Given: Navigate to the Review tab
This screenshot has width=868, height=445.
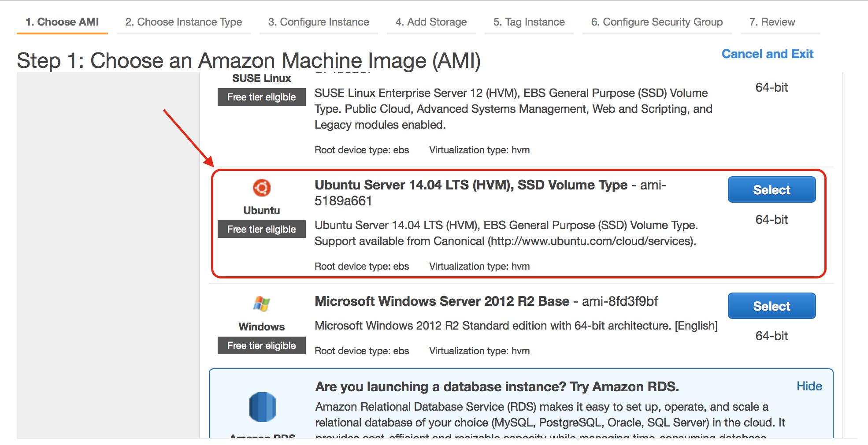Looking at the screenshot, I should 772,22.
